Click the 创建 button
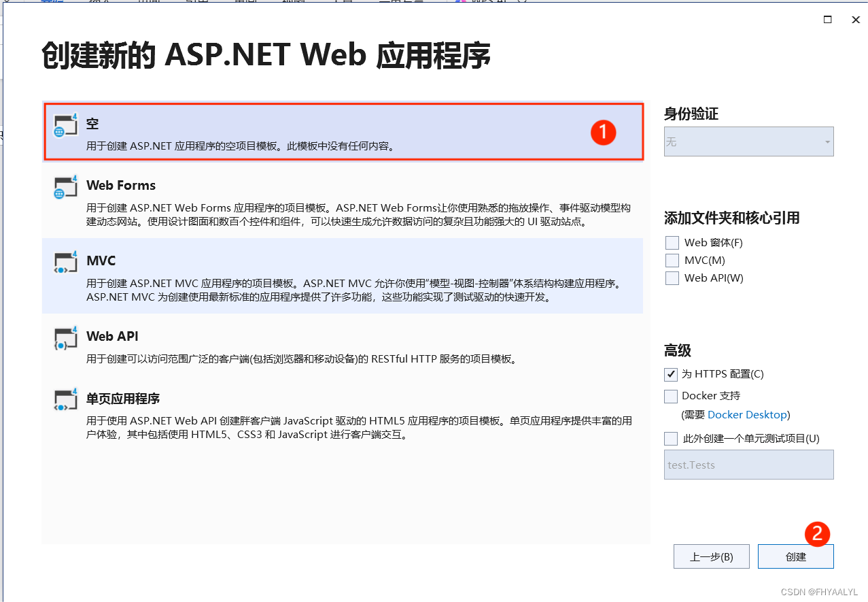The width and height of the screenshot is (868, 602). click(x=796, y=556)
